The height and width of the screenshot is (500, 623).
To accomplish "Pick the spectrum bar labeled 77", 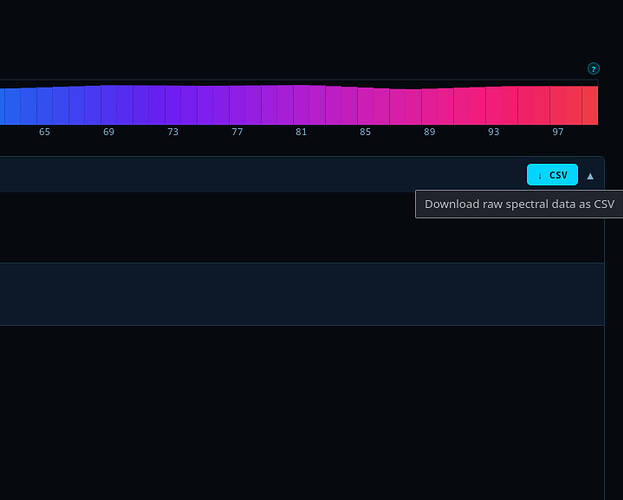I will point(238,105).
